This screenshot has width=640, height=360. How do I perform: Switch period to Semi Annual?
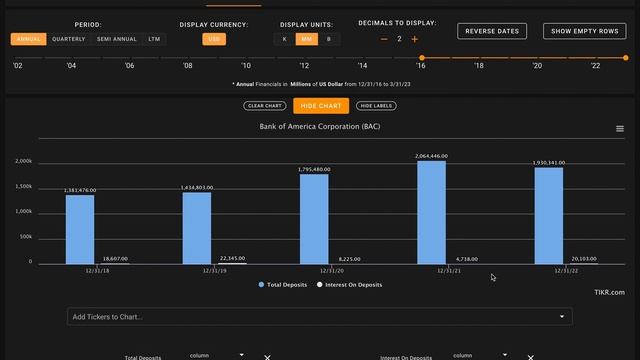(x=117, y=39)
